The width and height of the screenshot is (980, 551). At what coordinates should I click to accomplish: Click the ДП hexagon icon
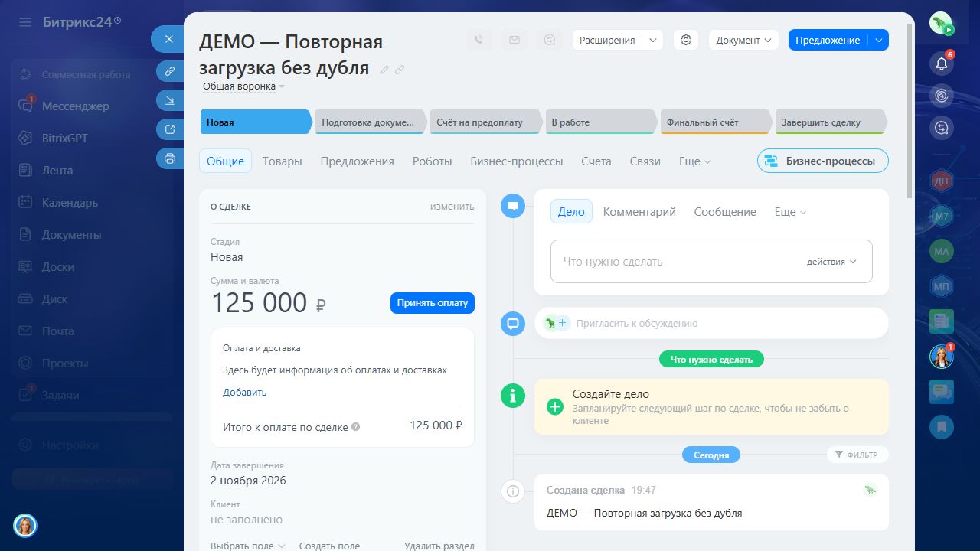942,181
